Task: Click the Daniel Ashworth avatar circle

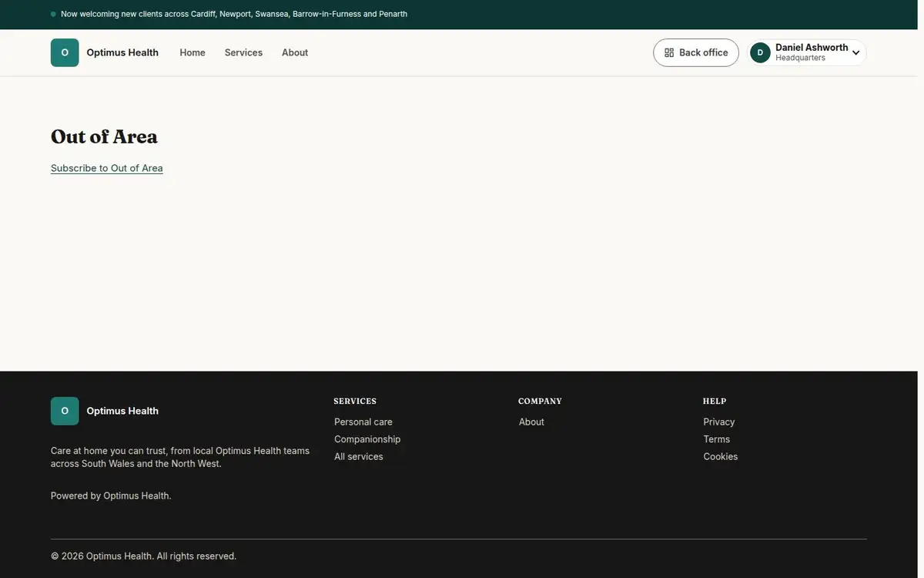Action: pos(760,52)
